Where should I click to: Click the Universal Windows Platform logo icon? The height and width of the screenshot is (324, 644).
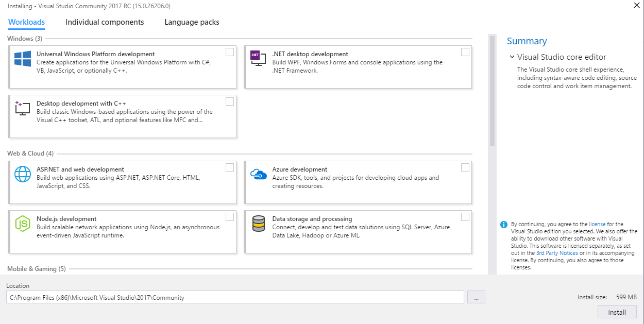pyautogui.click(x=23, y=59)
